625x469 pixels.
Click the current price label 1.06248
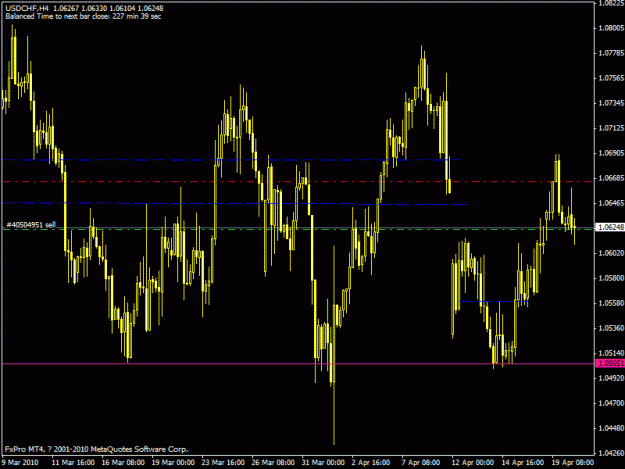tap(610, 227)
